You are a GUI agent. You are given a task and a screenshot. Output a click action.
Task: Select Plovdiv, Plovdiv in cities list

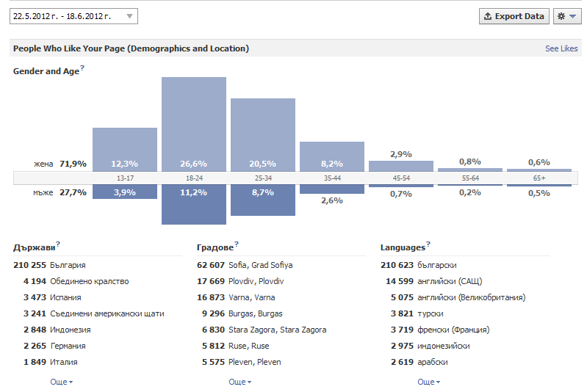tap(256, 281)
